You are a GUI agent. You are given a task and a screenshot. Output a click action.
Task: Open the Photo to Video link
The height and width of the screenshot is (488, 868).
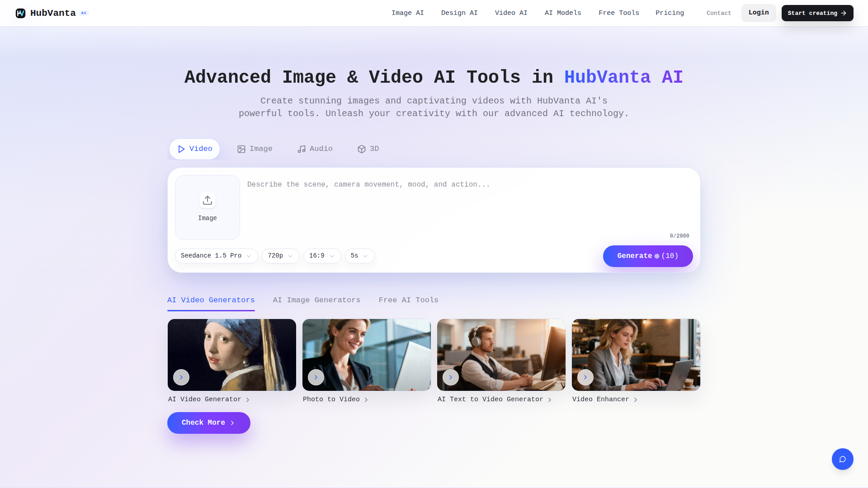[335, 399]
